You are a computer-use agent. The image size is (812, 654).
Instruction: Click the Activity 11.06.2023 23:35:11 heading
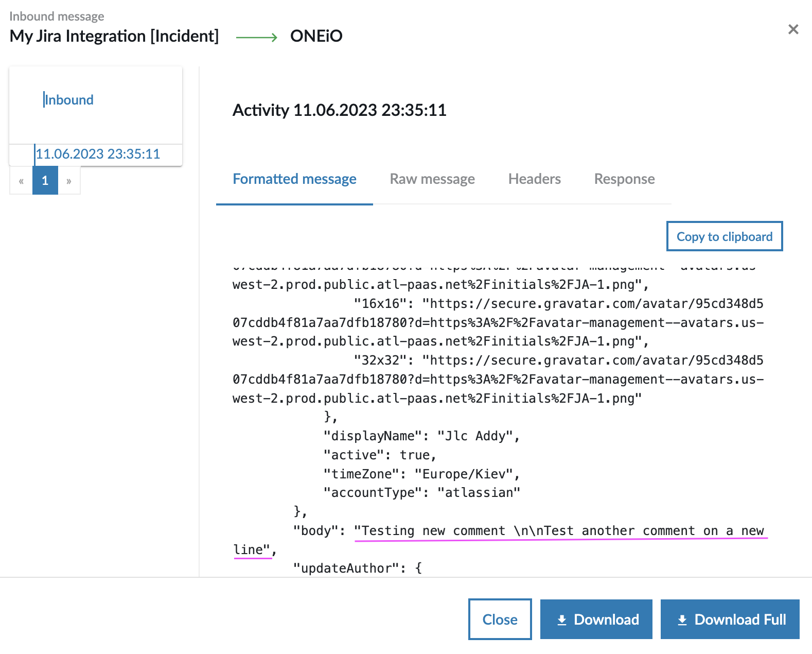[x=339, y=110]
